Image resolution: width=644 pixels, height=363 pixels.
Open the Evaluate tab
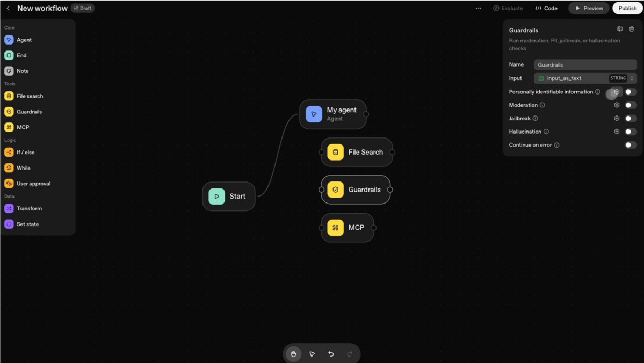(x=507, y=8)
